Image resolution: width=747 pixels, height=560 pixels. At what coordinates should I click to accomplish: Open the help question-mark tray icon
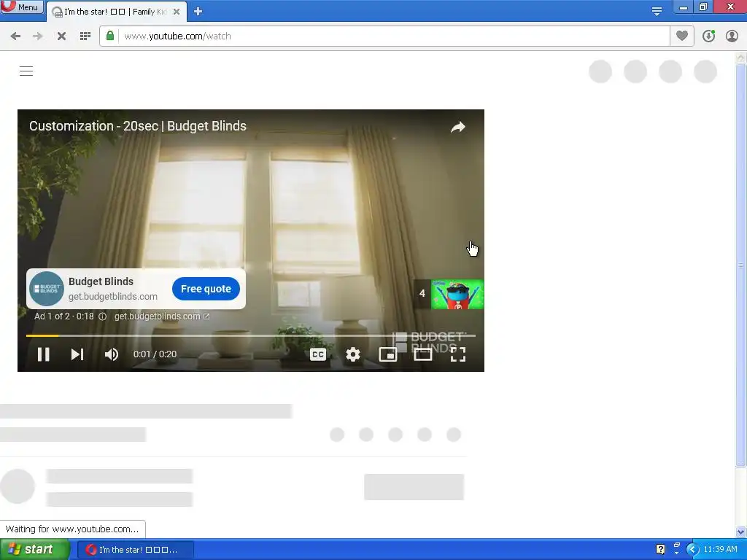pyautogui.click(x=660, y=549)
